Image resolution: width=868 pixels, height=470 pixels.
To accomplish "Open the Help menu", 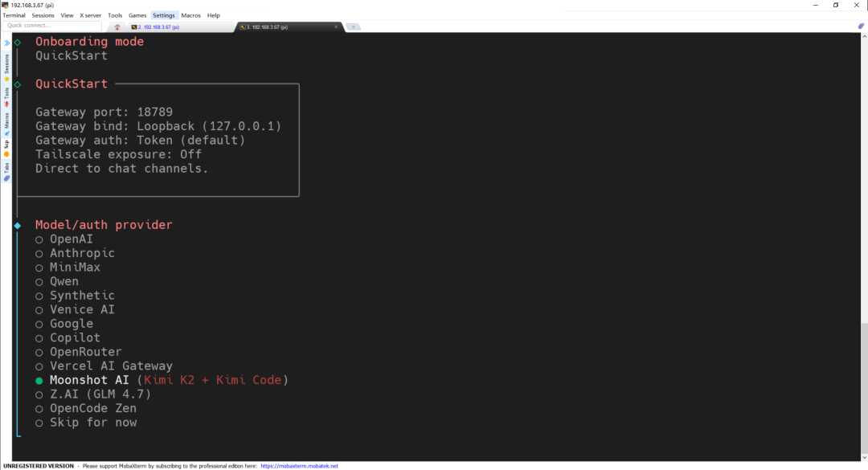I will coord(214,15).
